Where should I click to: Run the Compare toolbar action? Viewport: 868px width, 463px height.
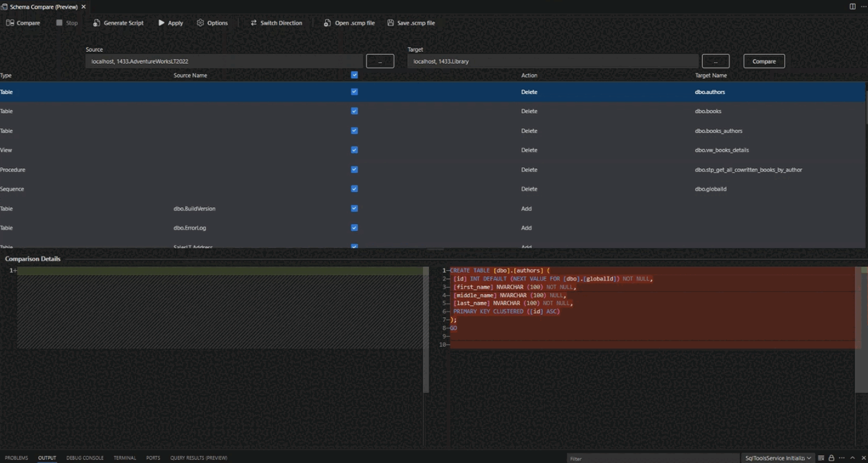[x=22, y=22]
